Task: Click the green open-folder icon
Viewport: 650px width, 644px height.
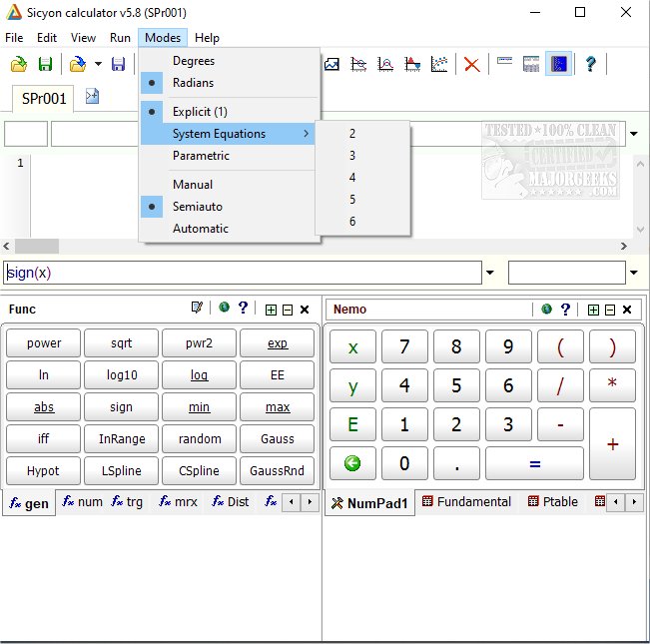Action: point(19,64)
